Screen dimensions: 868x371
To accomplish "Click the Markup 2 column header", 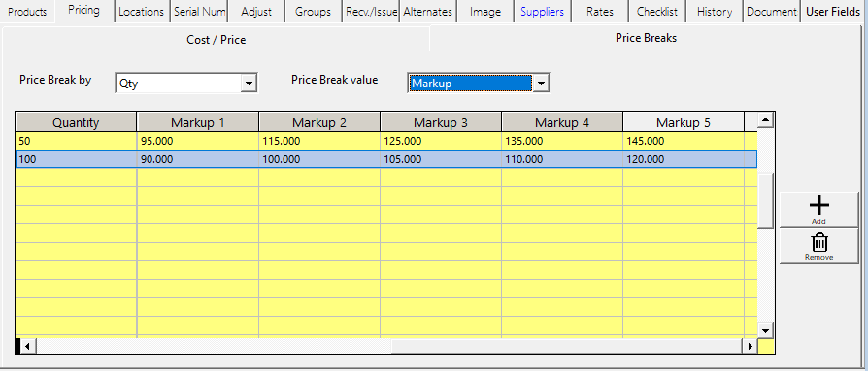I will pyautogui.click(x=319, y=122).
